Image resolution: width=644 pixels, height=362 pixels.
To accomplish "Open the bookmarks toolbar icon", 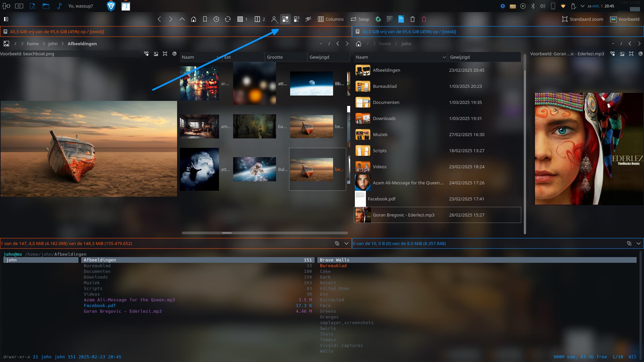I will click(205, 19).
